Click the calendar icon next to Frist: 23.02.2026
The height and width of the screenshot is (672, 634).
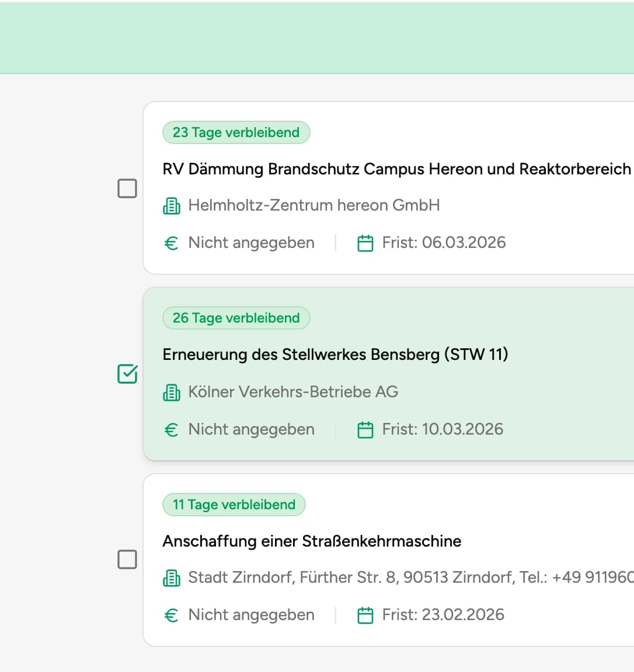click(365, 615)
